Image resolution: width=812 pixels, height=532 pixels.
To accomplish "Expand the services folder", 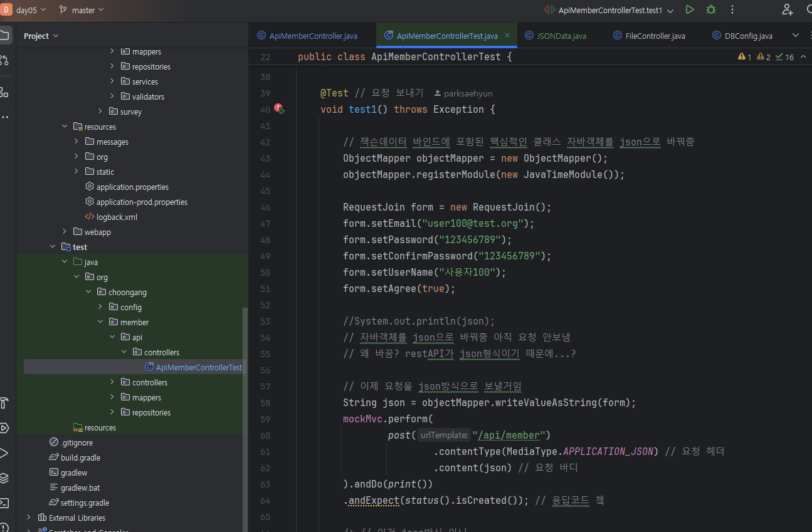I will pos(112,81).
